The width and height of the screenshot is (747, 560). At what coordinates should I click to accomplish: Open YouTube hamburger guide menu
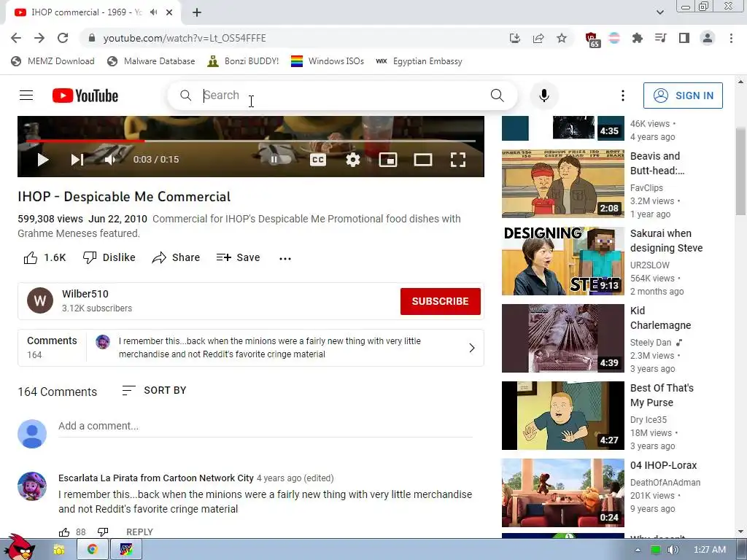click(26, 96)
